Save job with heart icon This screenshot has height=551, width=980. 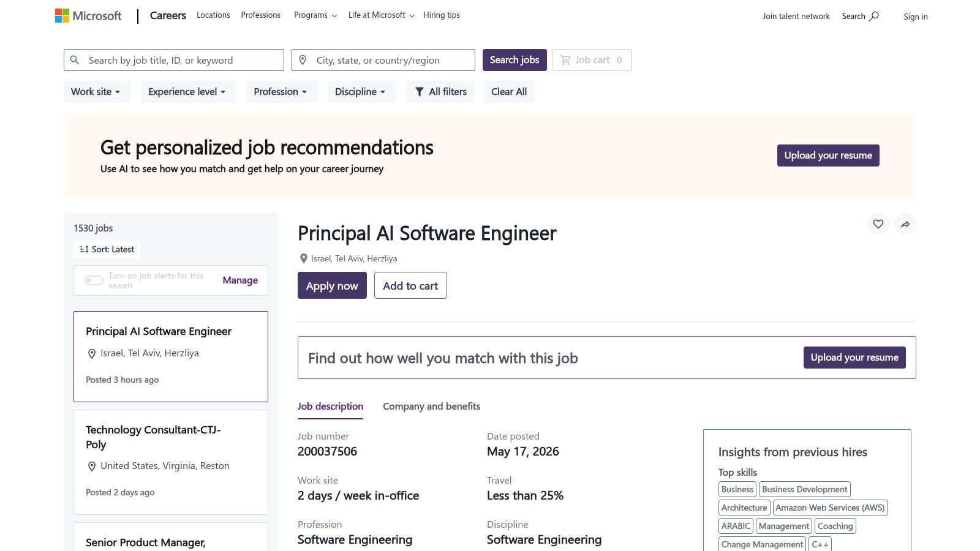click(x=878, y=224)
